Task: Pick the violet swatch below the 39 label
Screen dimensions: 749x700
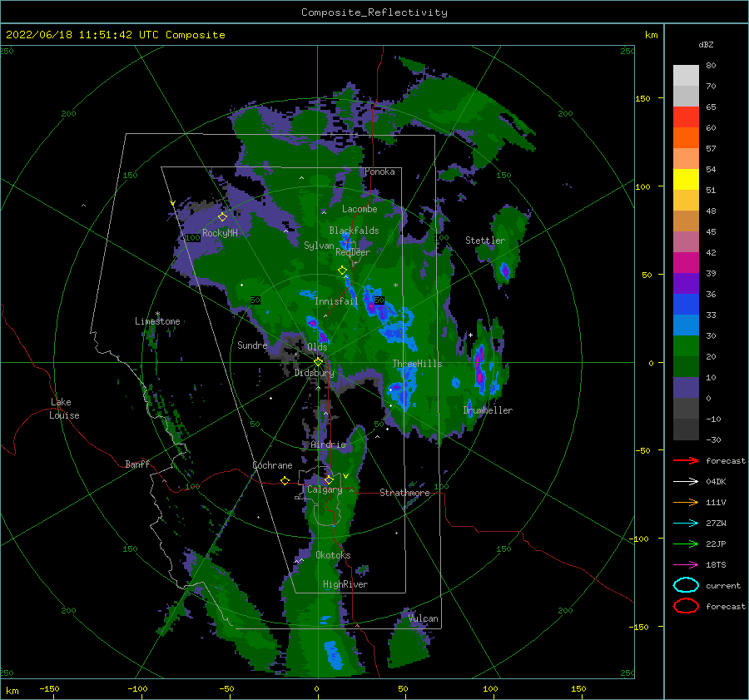Action: pyautogui.click(x=686, y=284)
